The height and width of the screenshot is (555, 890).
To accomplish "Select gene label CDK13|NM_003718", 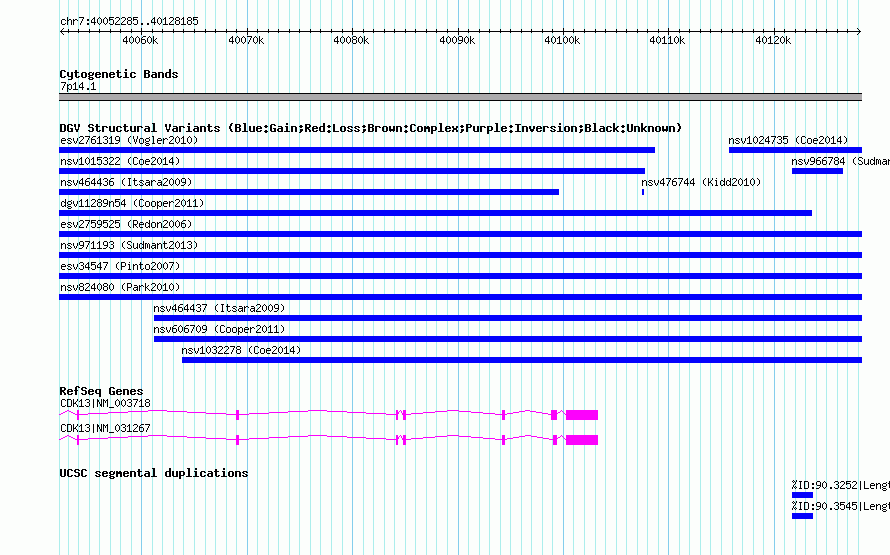I will [x=106, y=403].
